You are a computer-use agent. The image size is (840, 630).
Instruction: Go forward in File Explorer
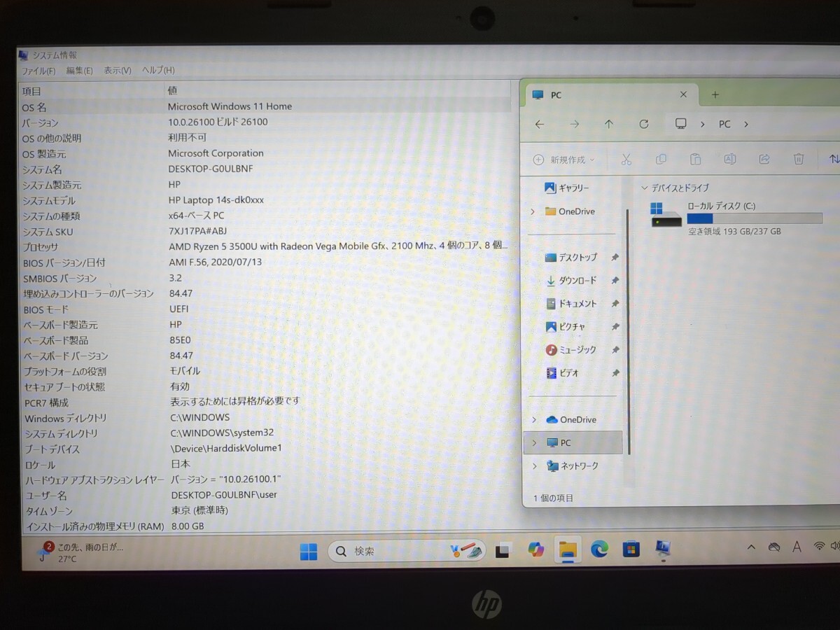[x=574, y=124]
